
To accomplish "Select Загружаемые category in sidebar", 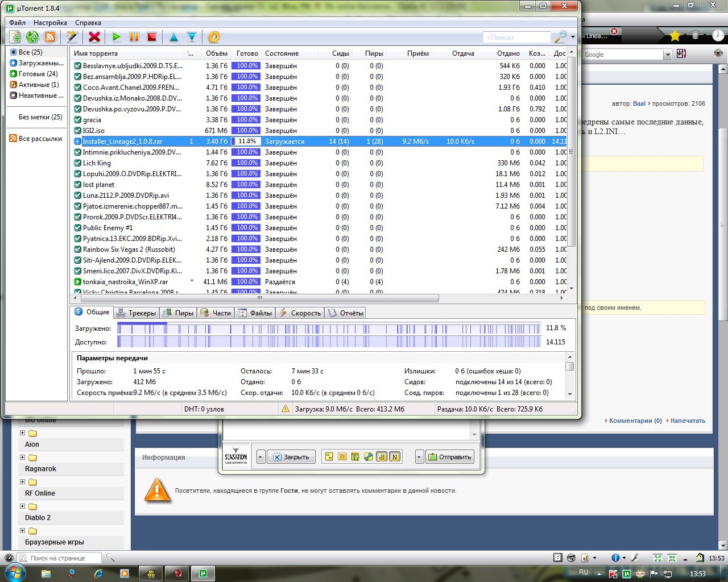I will (36, 63).
